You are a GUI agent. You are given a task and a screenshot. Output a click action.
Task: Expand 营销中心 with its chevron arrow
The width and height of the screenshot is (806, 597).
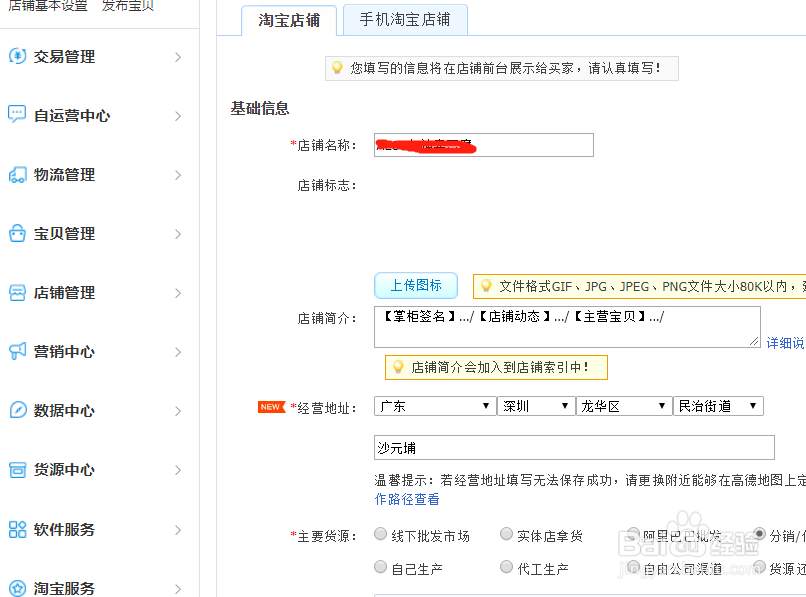pyautogui.click(x=178, y=352)
